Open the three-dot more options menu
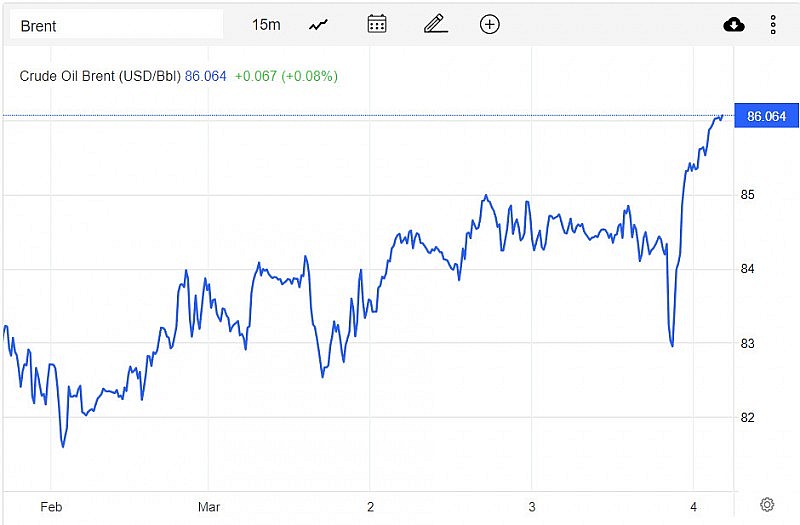This screenshot has height=525, width=800. point(773,25)
